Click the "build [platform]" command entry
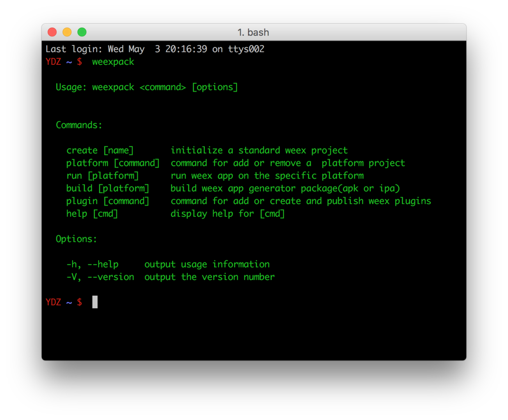Screen dimensions: 508x420 click(108, 188)
